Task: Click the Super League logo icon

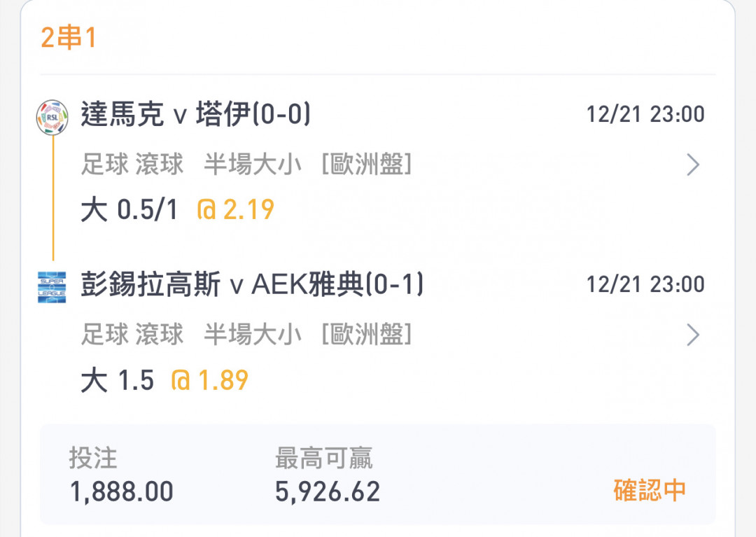Action: [x=52, y=287]
